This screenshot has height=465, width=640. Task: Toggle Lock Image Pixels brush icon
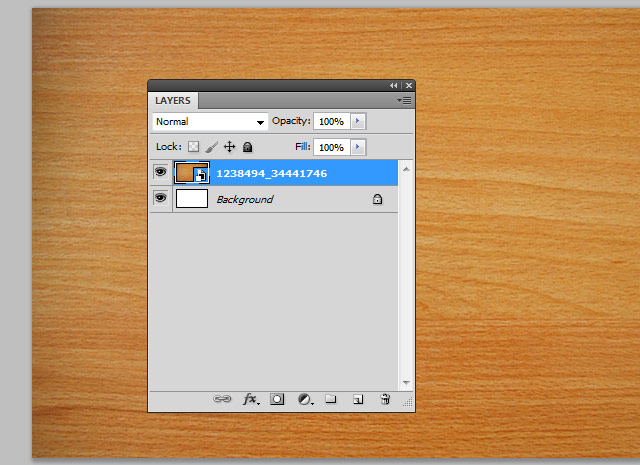point(211,147)
